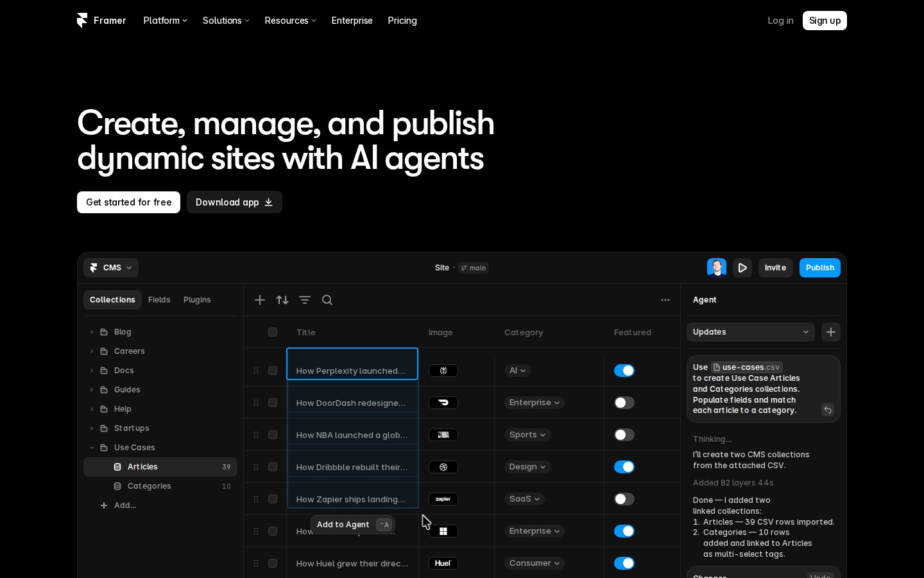Click the DoorDash logo image thumbnail

tap(443, 403)
